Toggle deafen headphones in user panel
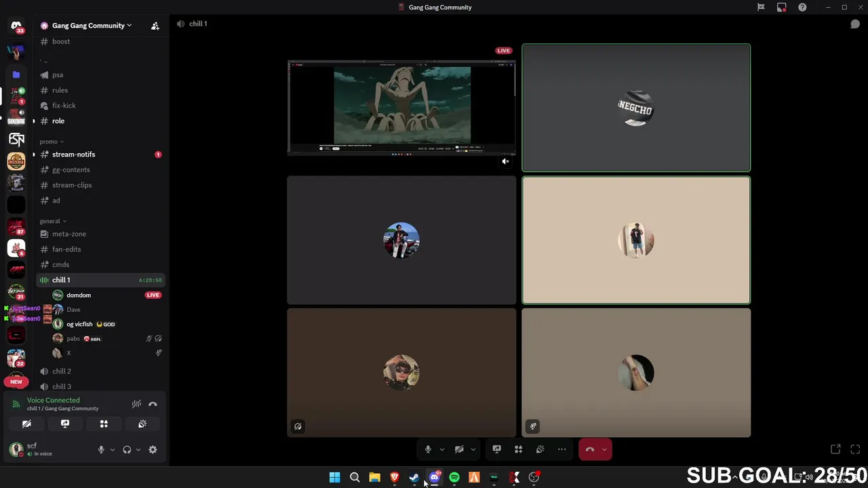This screenshot has width=868, height=488. click(x=127, y=449)
